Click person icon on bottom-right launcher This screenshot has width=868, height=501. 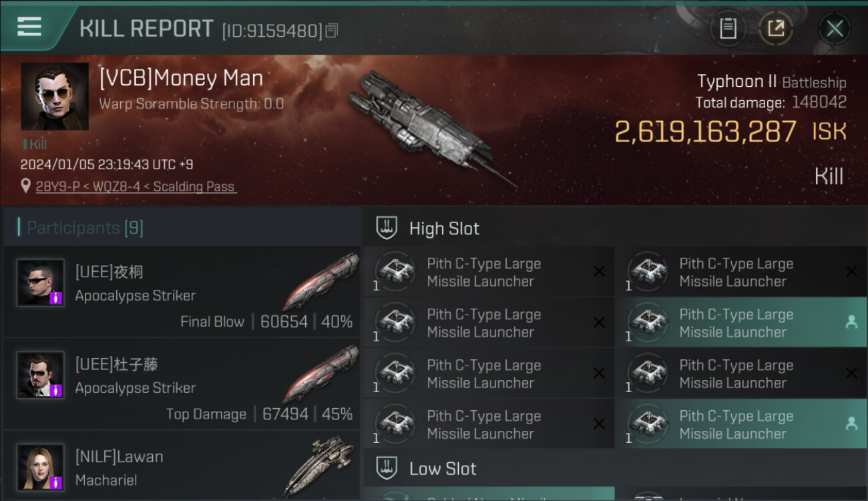(x=851, y=424)
